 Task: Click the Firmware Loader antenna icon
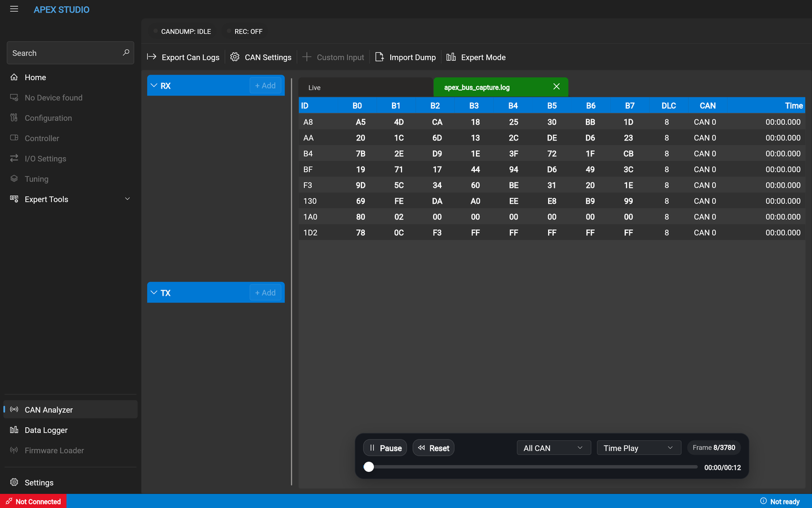tap(14, 450)
